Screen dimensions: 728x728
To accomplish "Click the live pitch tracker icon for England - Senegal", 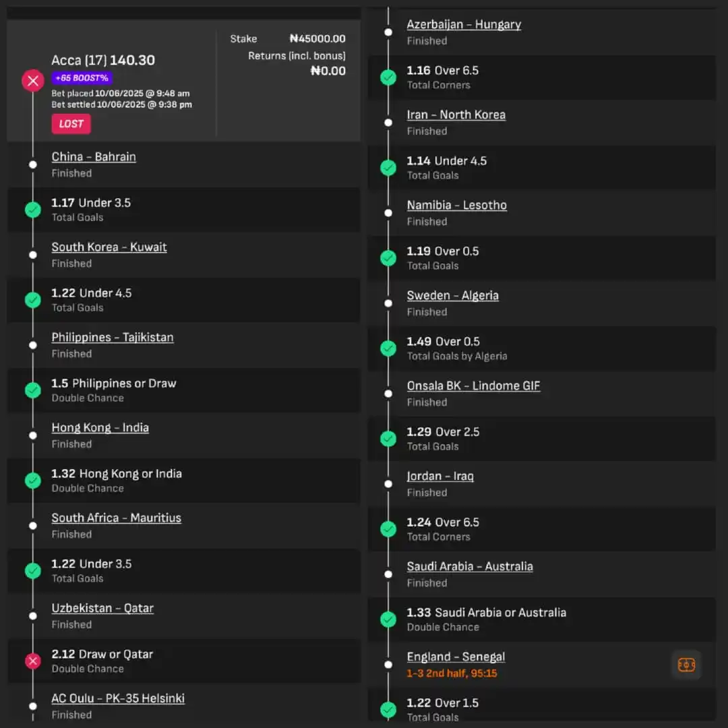I will pos(686,665).
